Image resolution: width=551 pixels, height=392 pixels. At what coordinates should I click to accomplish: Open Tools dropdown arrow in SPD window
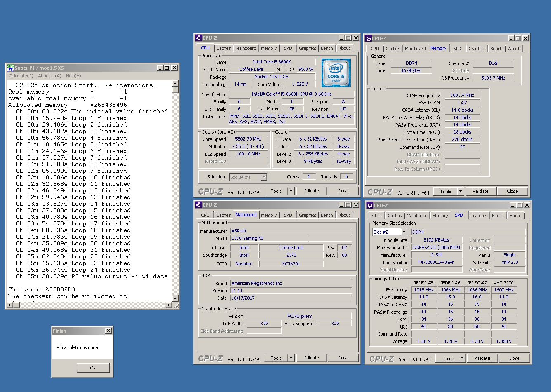click(x=462, y=358)
